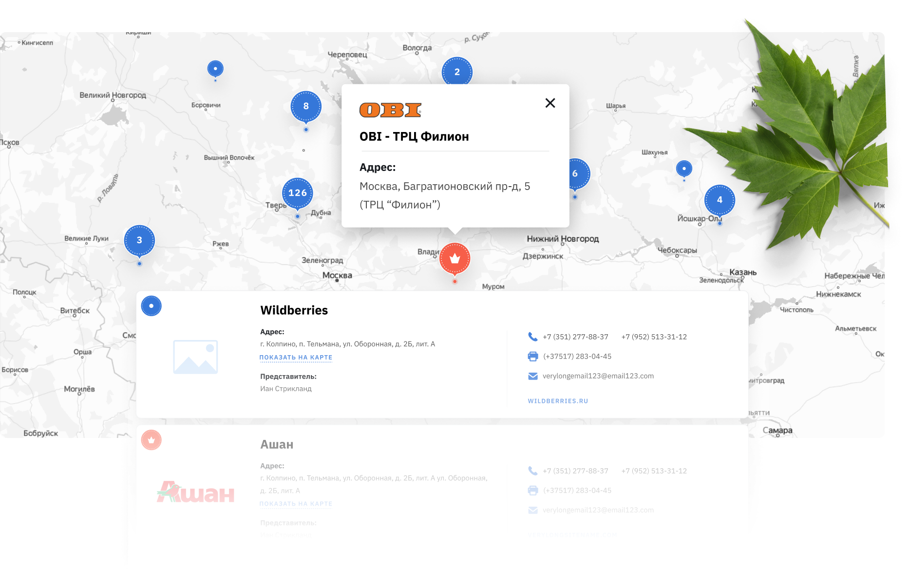Open the cluster marker showing 126
This screenshot has width=910, height=588.
[x=298, y=193]
